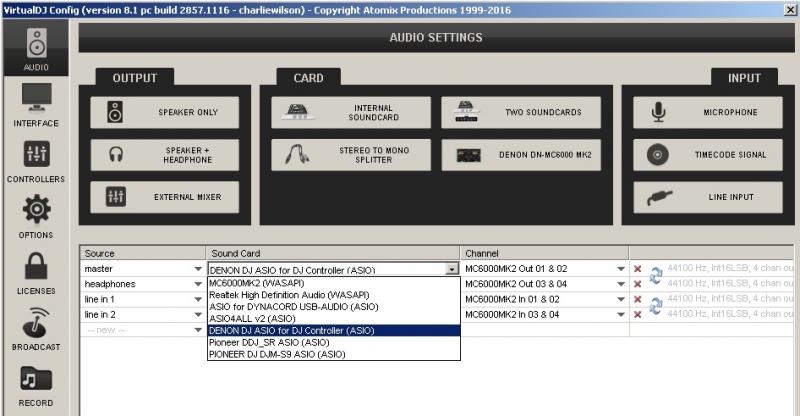800x416 pixels.
Task: Select Two Soundcards option
Action: [x=521, y=112]
